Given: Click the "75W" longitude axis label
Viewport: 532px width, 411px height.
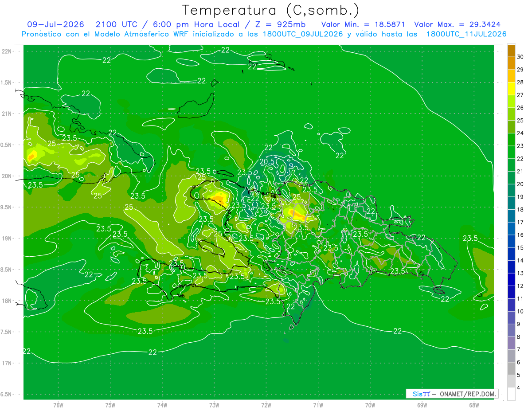Looking at the screenshot, I should [x=110, y=405].
